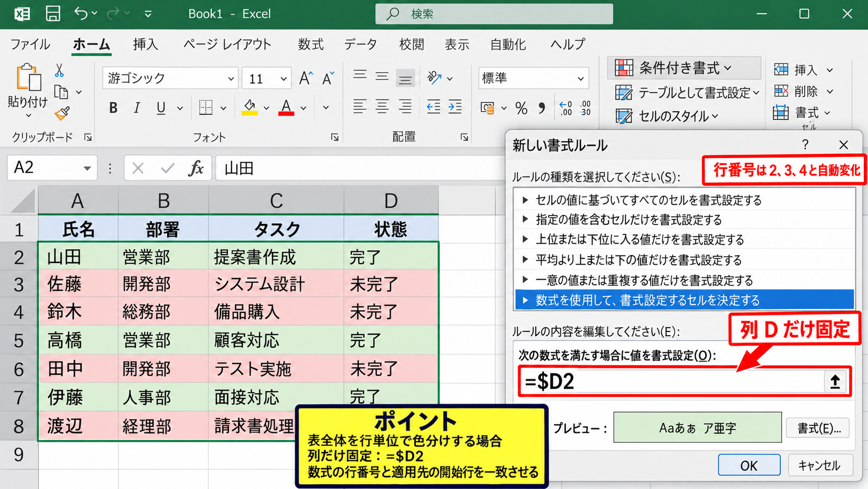Click the cell Borders icon

point(206,108)
